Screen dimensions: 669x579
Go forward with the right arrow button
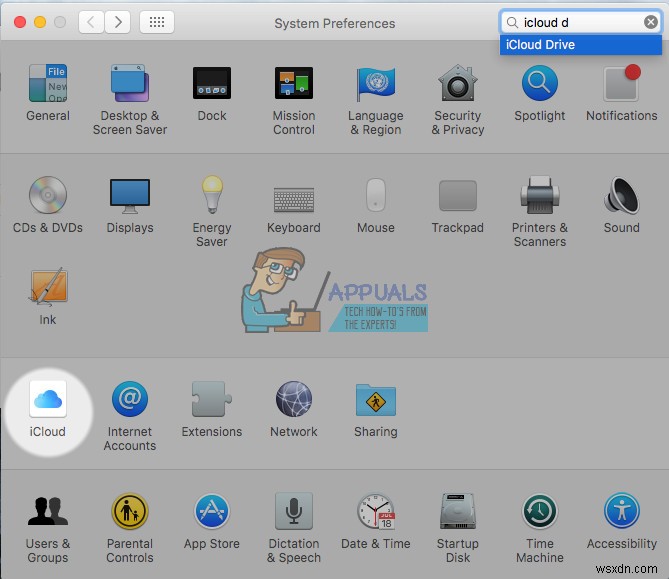click(x=117, y=22)
